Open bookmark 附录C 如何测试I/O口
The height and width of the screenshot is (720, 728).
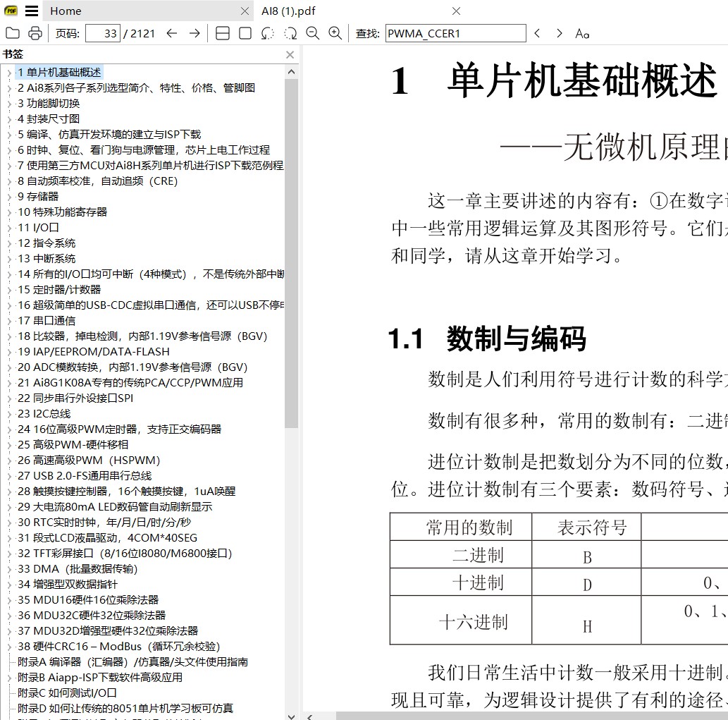point(67,693)
